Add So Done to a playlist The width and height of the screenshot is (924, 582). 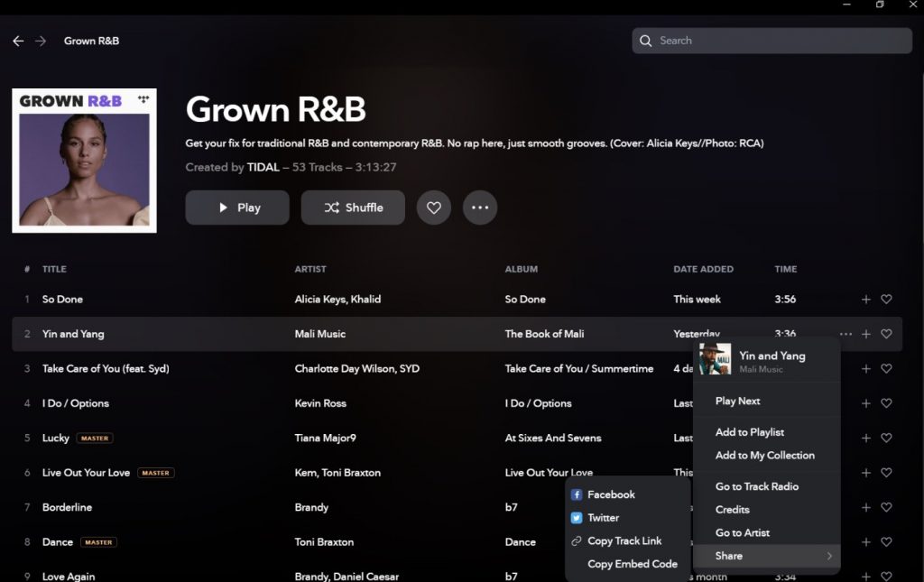click(865, 300)
